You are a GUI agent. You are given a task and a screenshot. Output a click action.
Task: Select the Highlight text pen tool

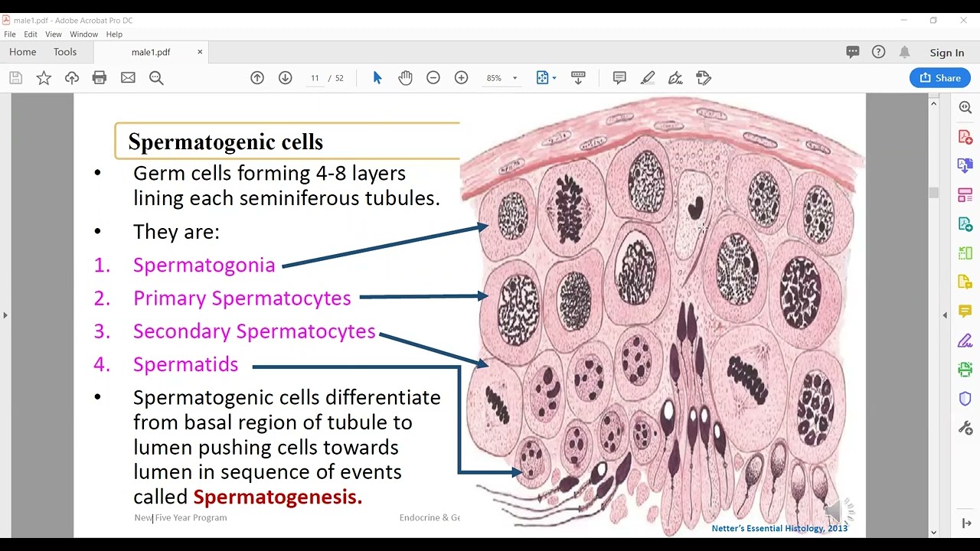click(x=648, y=77)
